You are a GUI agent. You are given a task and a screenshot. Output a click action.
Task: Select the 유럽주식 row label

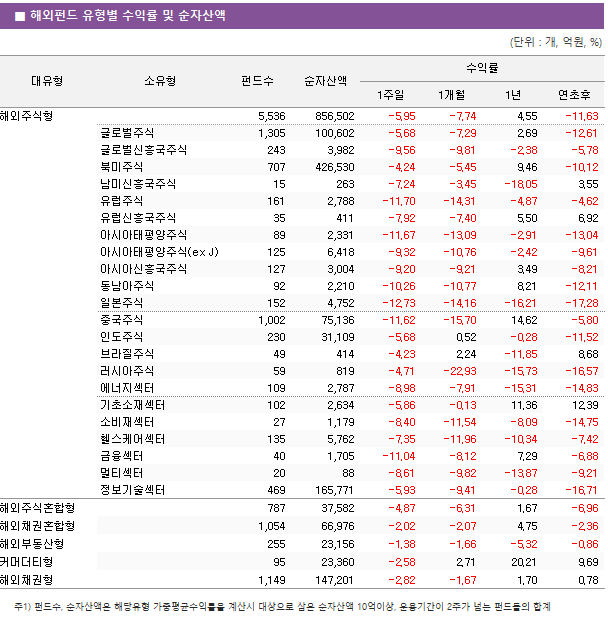(x=121, y=201)
